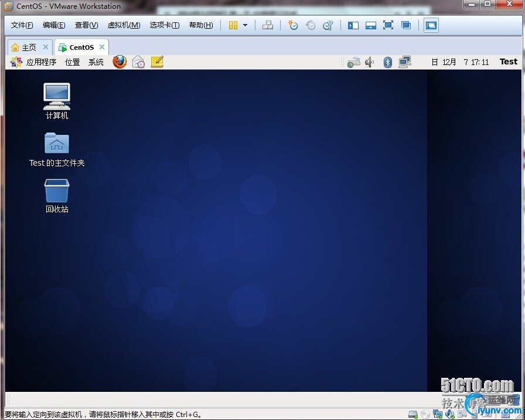Pause the virtual machine with the suspend button

233,25
